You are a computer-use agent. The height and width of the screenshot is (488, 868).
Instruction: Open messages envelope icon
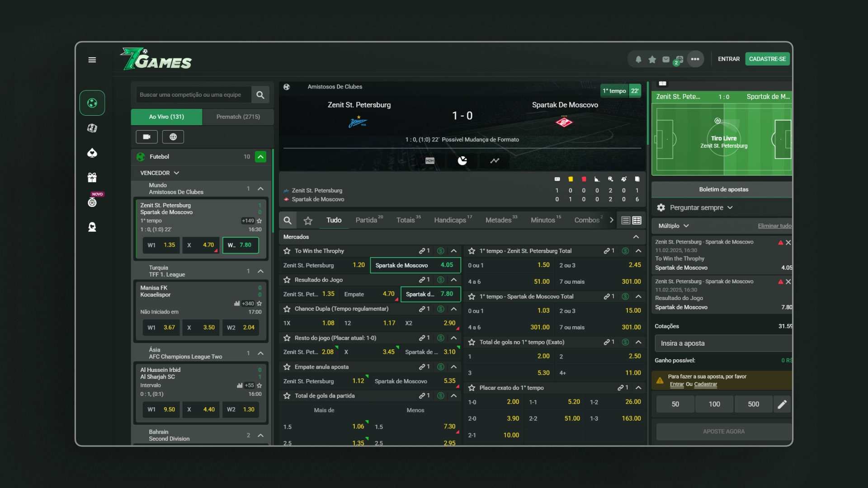(x=666, y=59)
